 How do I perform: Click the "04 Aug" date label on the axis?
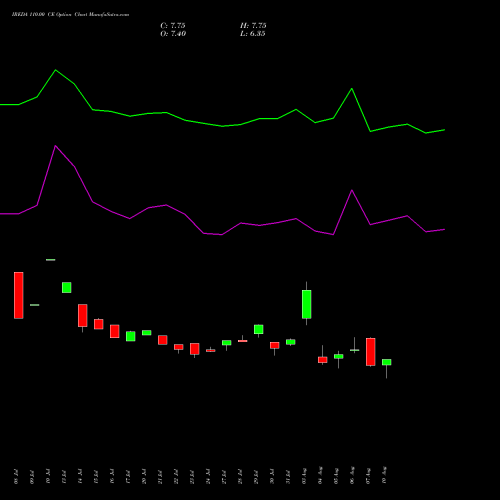pos(320,475)
